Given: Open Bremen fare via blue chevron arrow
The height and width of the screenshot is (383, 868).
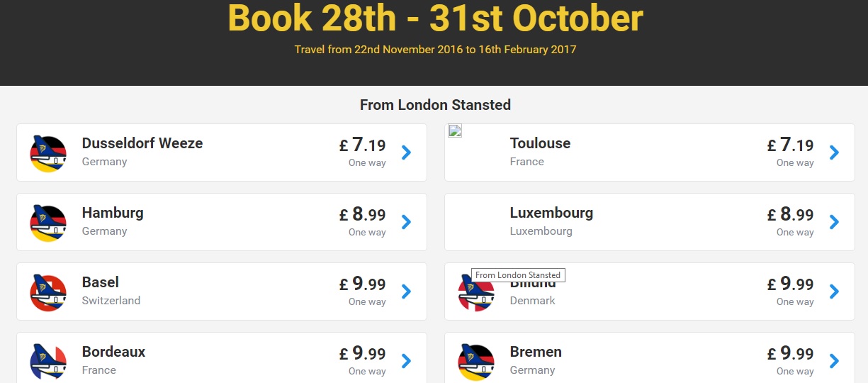Looking at the screenshot, I should [x=834, y=361].
